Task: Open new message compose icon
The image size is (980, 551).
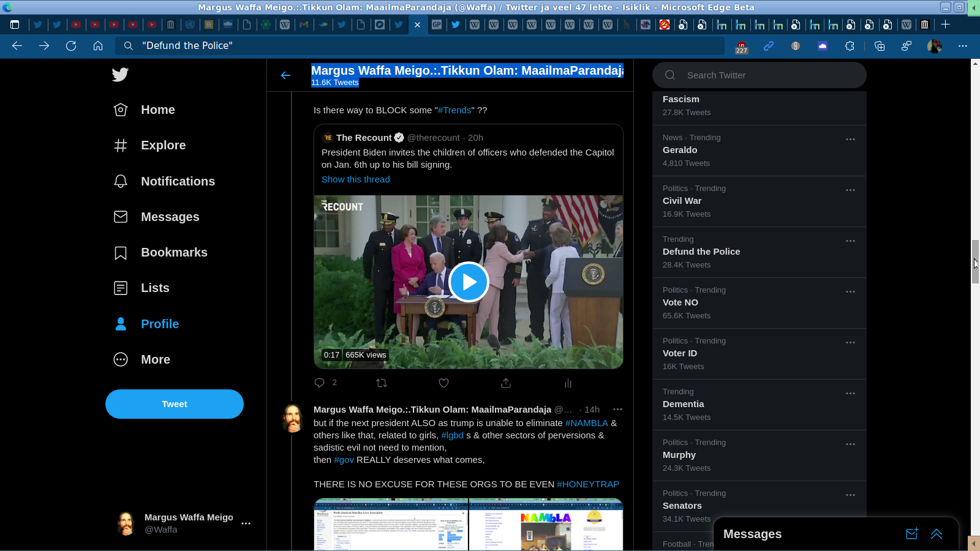Action: [912, 534]
